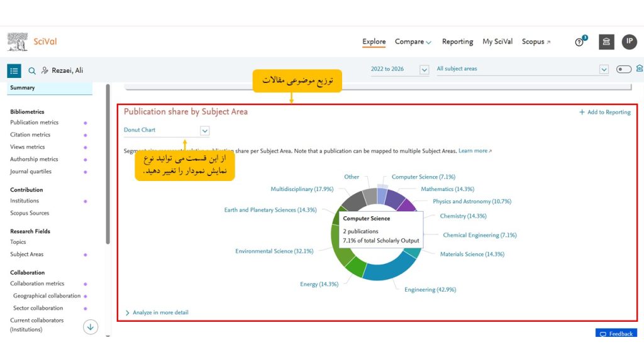This screenshot has height=362, width=644.
Task: Open Collaboration metrics in sidebar
Action: point(37,283)
